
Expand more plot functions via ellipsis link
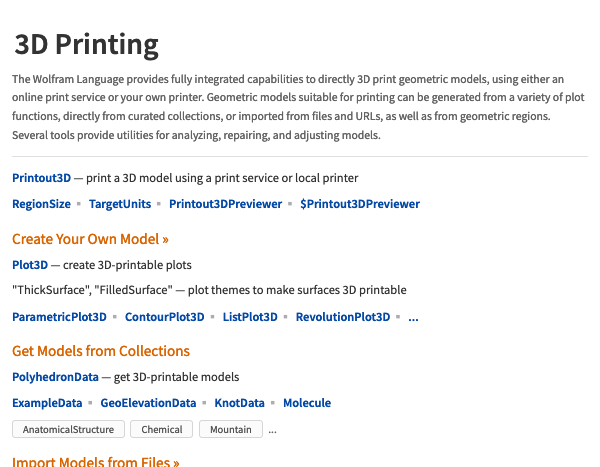pyautogui.click(x=413, y=318)
